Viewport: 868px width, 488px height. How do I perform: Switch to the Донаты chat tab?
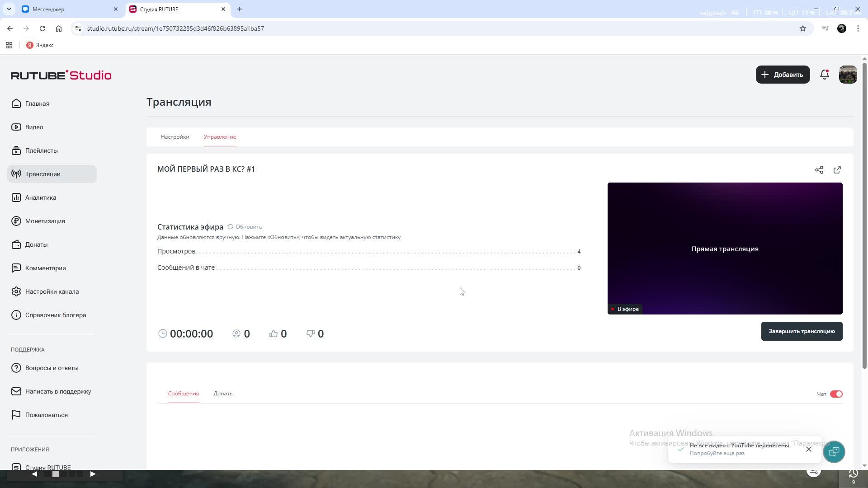tap(223, 394)
